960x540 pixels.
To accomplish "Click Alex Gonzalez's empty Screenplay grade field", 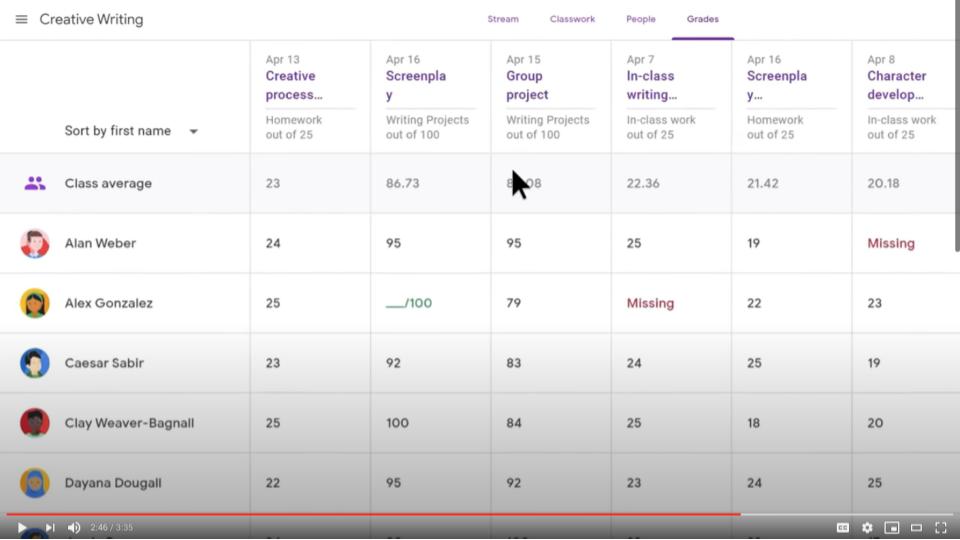I will 409,303.
